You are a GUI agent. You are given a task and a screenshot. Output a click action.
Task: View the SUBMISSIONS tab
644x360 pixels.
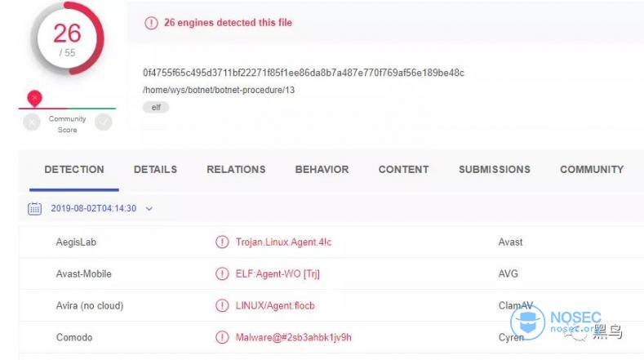pos(495,169)
